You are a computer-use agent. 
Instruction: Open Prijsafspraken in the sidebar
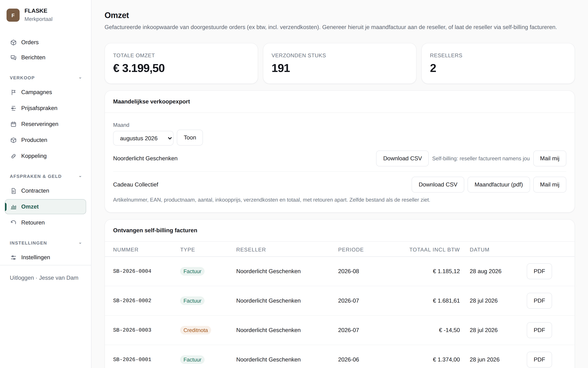pyautogui.click(x=46, y=108)
